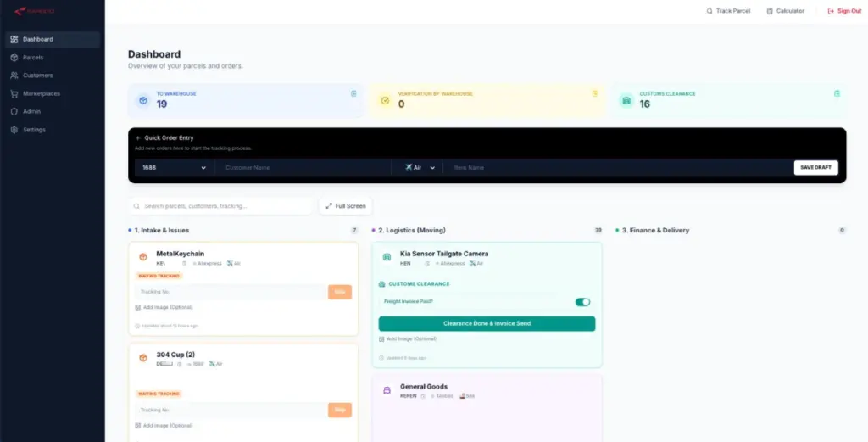Switch the board to Full Screen
Screen dimensions: 868x442
pos(346,206)
